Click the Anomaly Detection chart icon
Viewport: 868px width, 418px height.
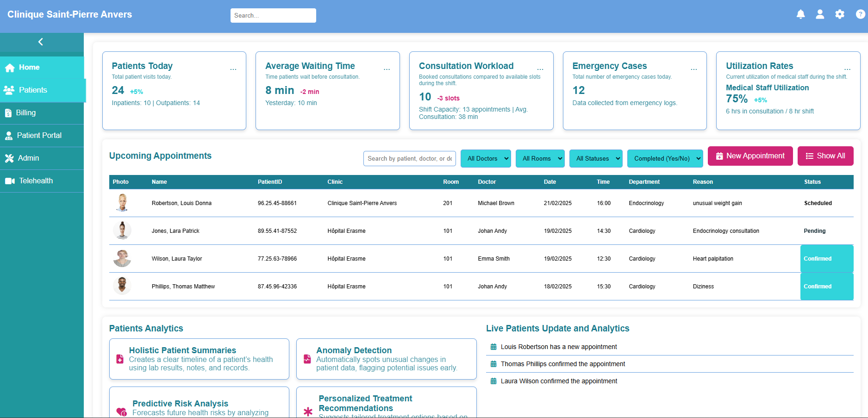[x=307, y=359]
